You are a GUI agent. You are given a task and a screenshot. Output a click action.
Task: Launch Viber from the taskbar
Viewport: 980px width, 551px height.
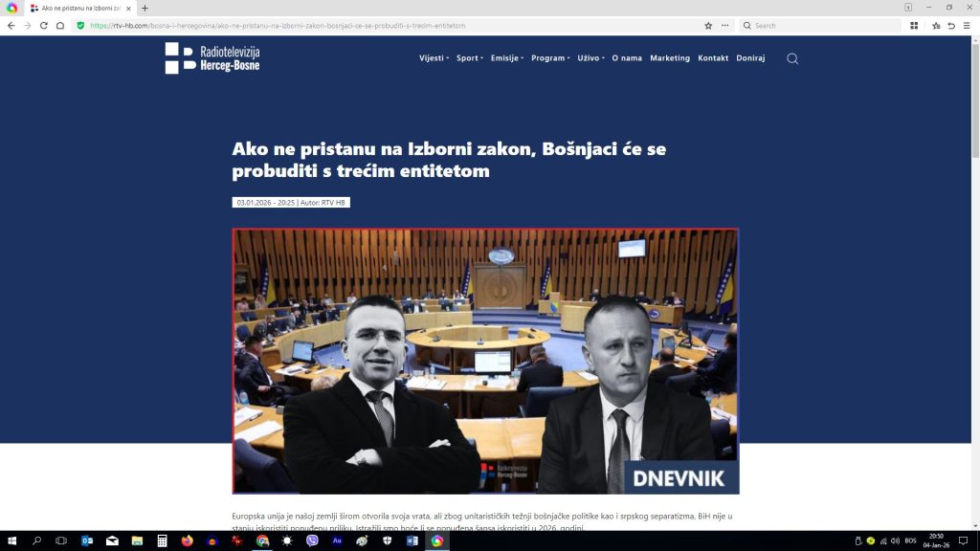click(x=312, y=540)
